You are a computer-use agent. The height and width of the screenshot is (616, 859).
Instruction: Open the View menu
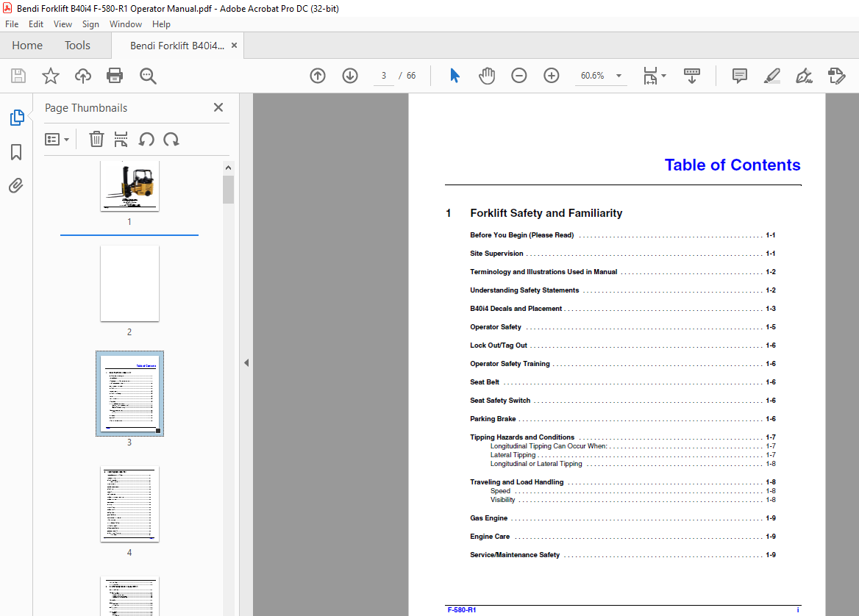tap(63, 24)
